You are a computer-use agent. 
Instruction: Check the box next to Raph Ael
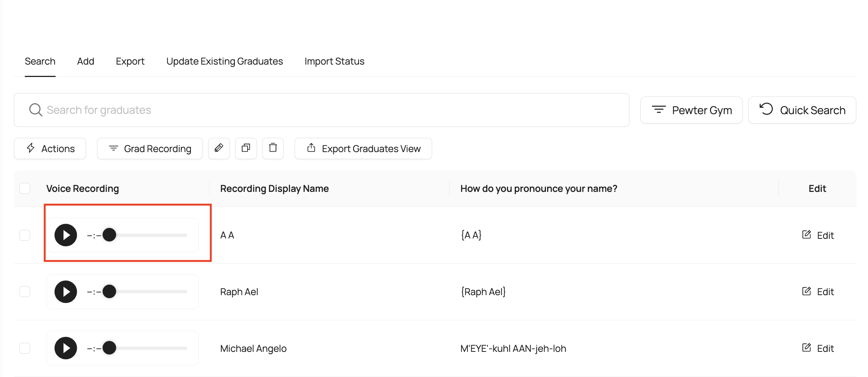[x=25, y=292]
